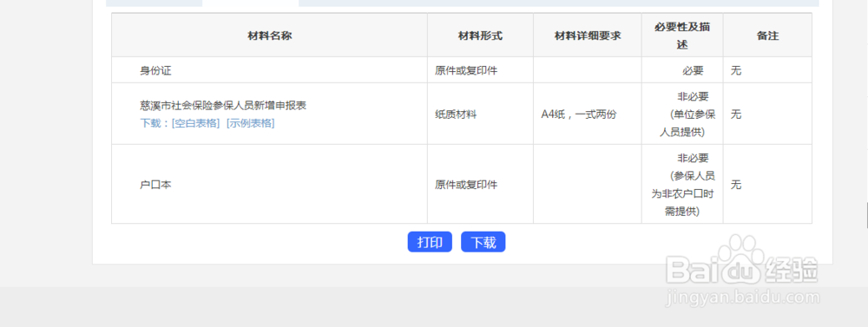Click 慈溪市社会保险参保人员新增申报表 text
This screenshot has height=327, width=868.
[223, 106]
